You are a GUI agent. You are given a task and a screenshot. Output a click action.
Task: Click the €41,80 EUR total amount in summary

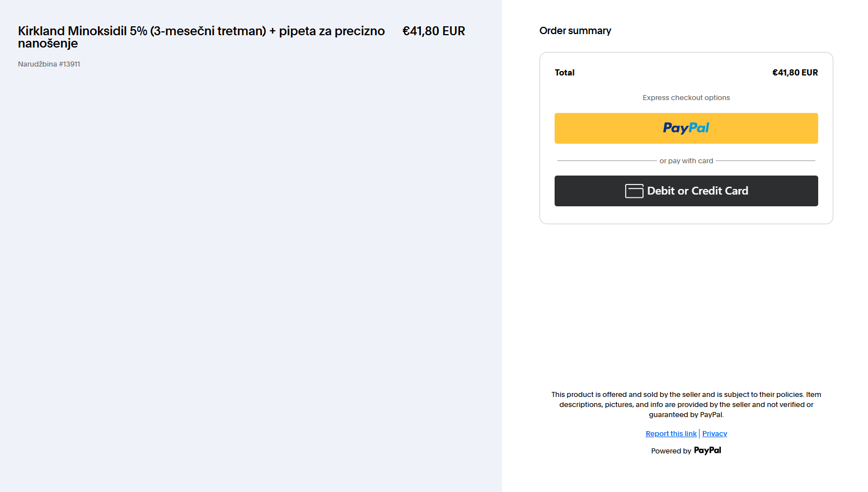pyautogui.click(x=795, y=73)
